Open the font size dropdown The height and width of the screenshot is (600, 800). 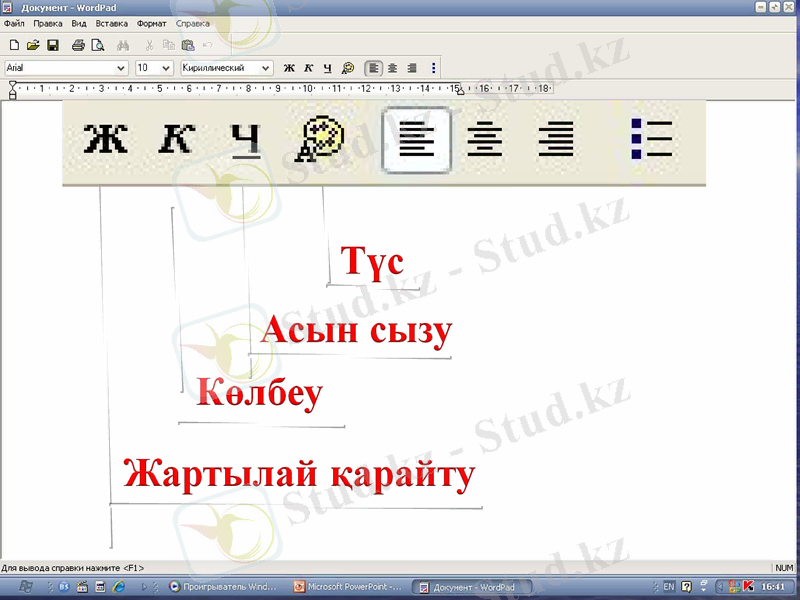tap(166, 67)
